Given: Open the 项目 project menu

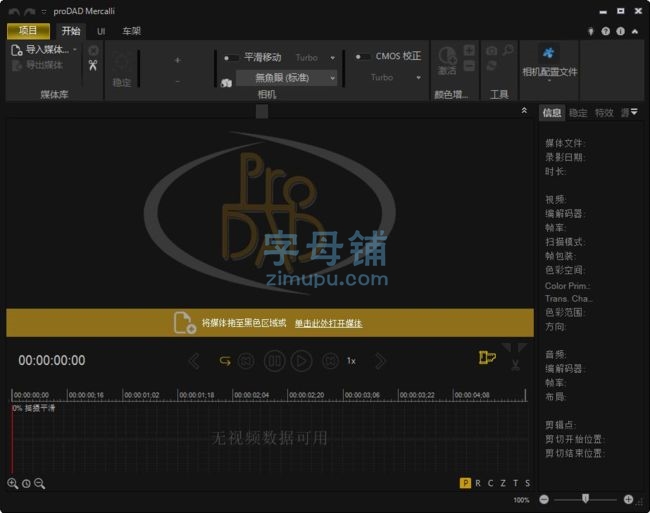Looking at the screenshot, I should (28, 31).
